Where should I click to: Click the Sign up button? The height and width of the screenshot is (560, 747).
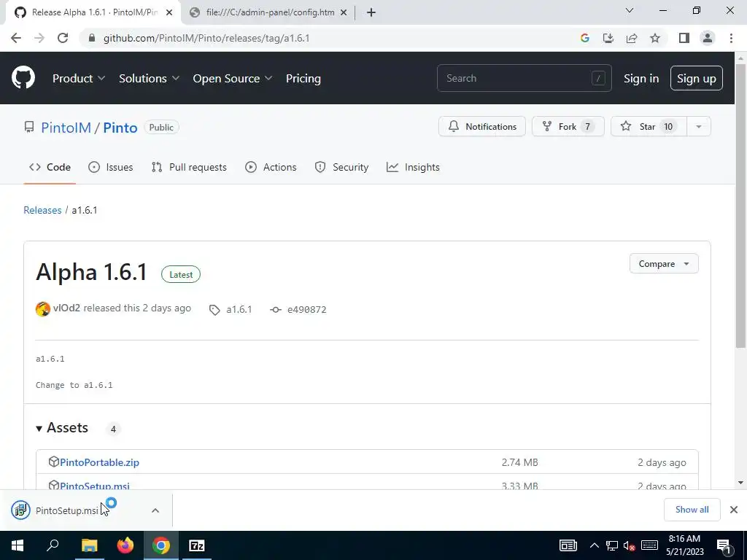[697, 78]
